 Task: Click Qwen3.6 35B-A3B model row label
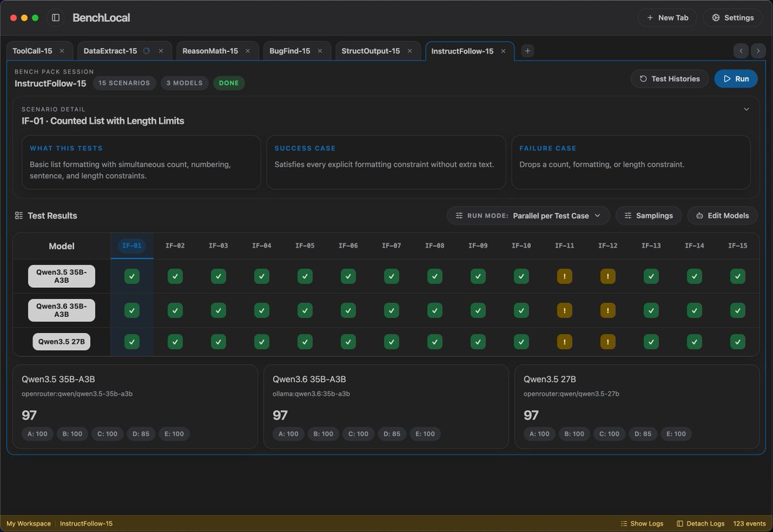[x=62, y=310]
